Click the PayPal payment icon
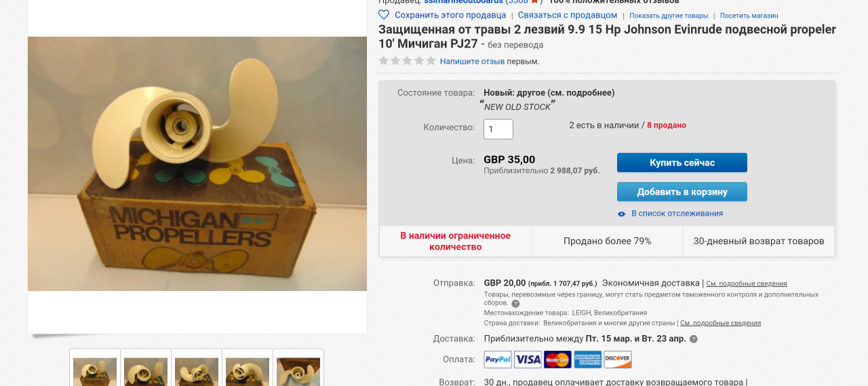This screenshot has width=868, height=386. [498, 360]
